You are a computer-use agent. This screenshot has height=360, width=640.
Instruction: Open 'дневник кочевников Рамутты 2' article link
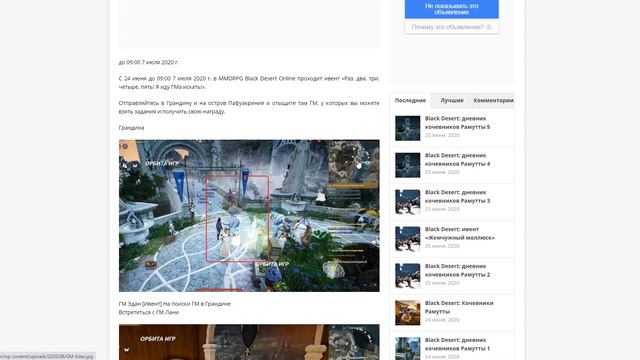click(x=457, y=270)
